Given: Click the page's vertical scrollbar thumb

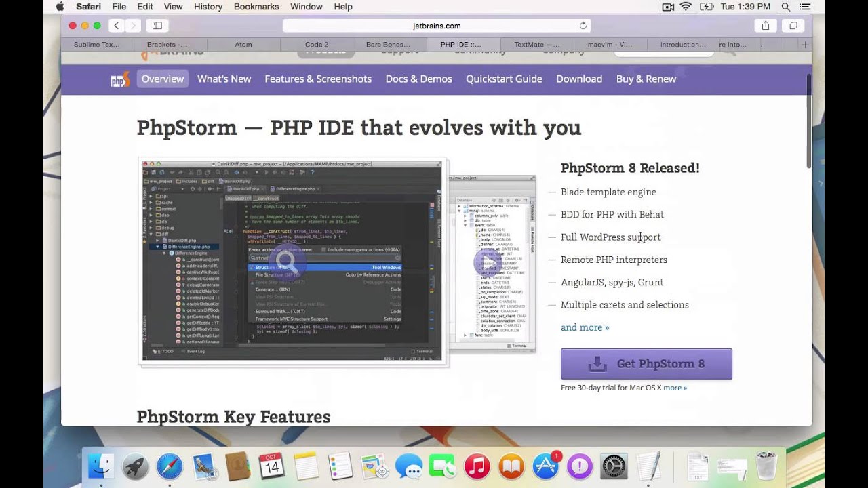Looking at the screenshot, I should 808,121.
